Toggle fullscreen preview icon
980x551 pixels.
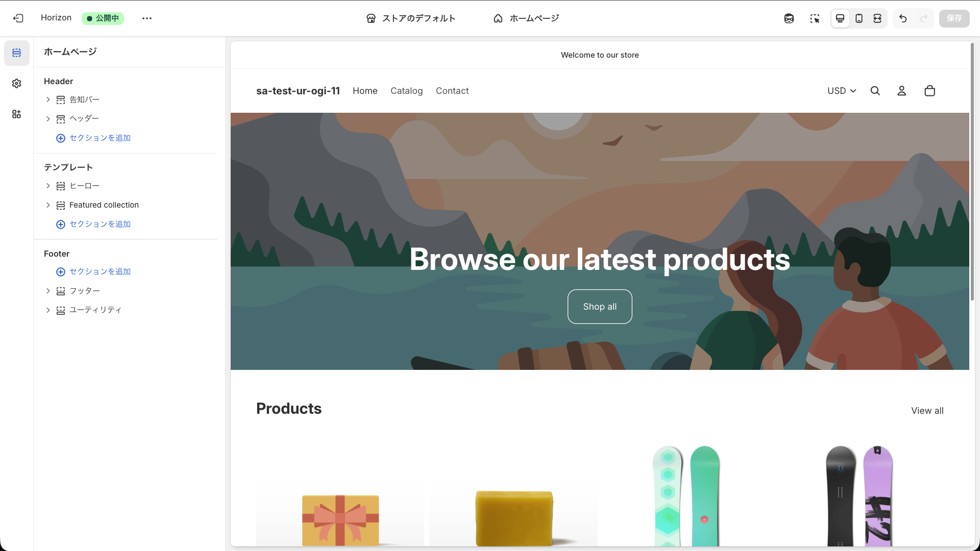(877, 18)
